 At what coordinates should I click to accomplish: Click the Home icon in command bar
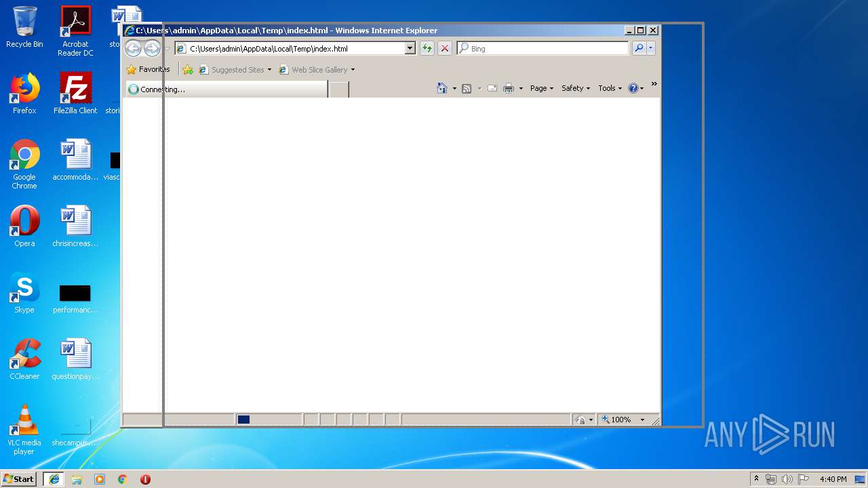point(442,88)
